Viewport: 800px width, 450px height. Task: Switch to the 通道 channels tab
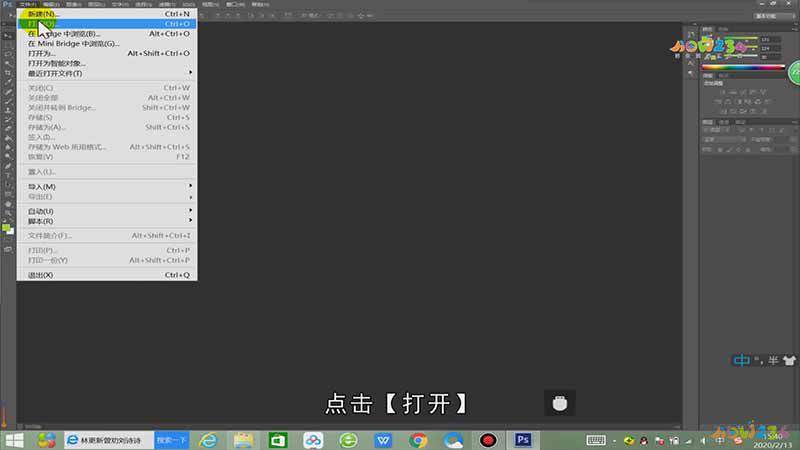pyautogui.click(x=724, y=122)
